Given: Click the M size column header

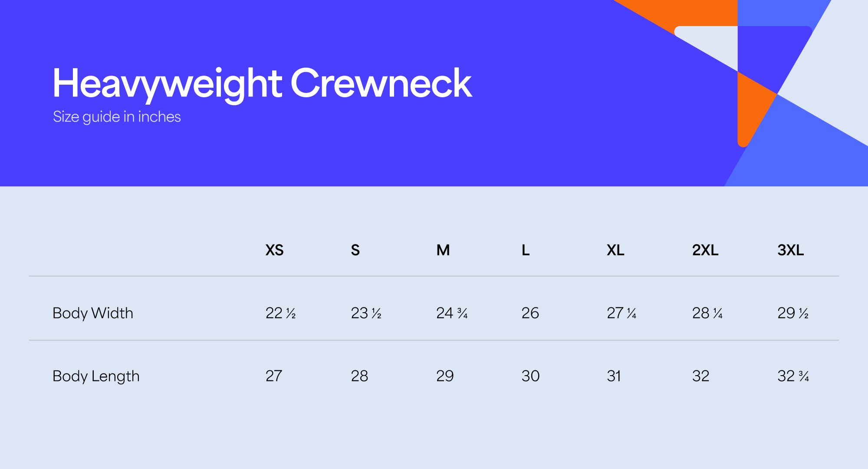Looking at the screenshot, I should (443, 250).
